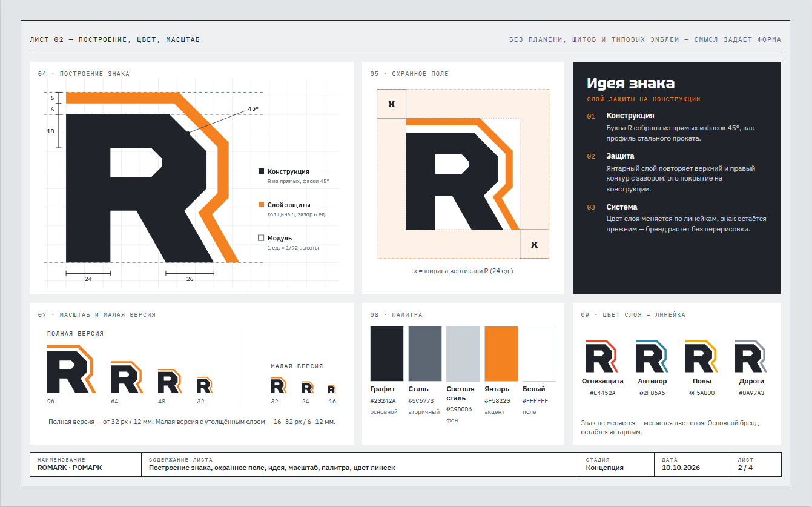812x507 pixels.
Task: Click 'Концепция' in the Стадия cell
Action: [604, 468]
